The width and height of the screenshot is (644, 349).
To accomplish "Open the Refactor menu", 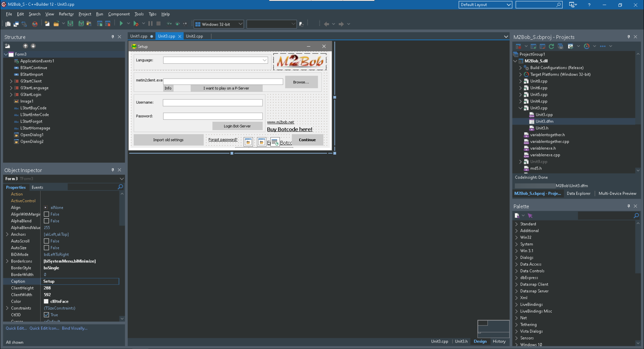I will 66,14.
